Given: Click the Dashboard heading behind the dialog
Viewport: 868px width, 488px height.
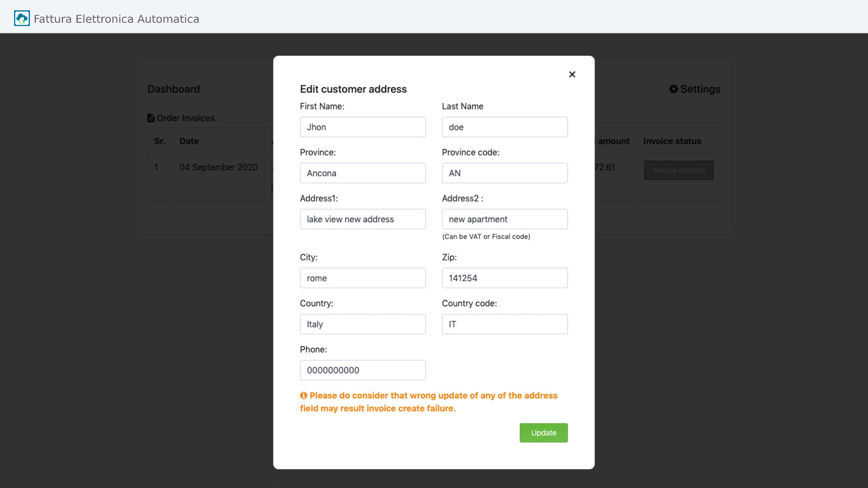Looking at the screenshot, I should click(x=174, y=89).
